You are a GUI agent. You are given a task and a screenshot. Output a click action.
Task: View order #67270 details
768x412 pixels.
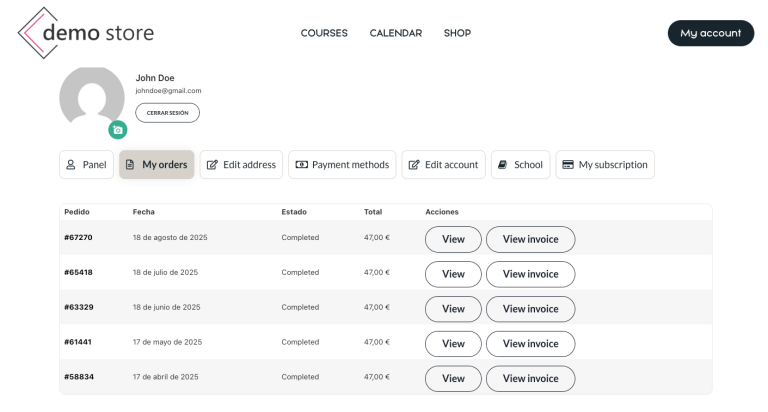[453, 239]
